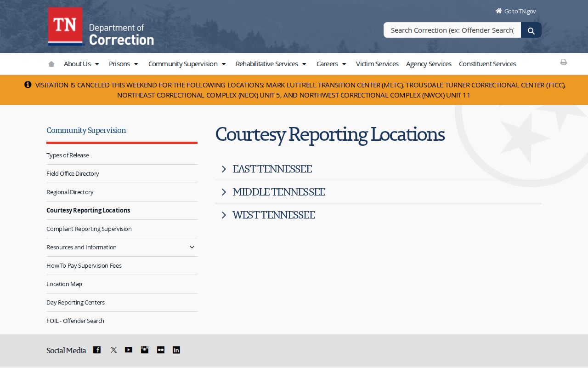Click the home icon in navigation bar
Image resolution: width=588 pixels, height=368 pixels.
(51, 64)
